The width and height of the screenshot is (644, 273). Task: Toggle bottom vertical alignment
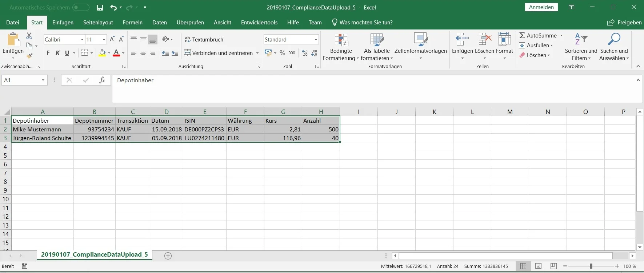[x=153, y=39]
